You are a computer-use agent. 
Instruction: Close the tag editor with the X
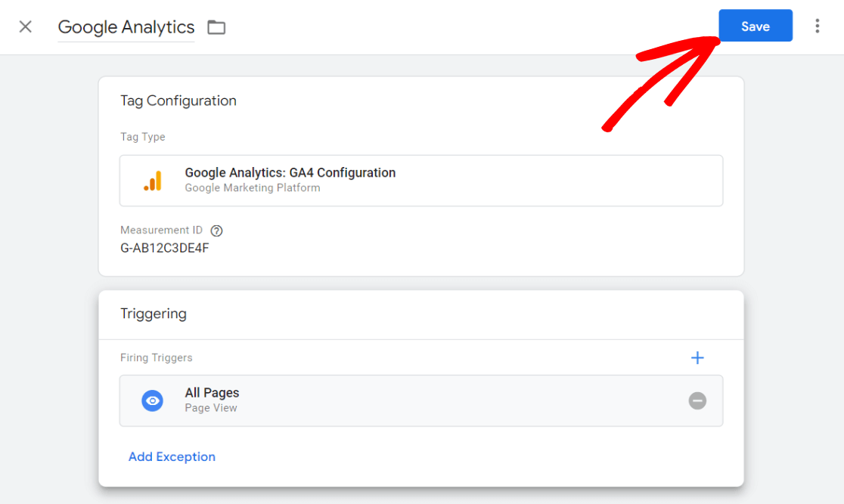[x=25, y=26]
